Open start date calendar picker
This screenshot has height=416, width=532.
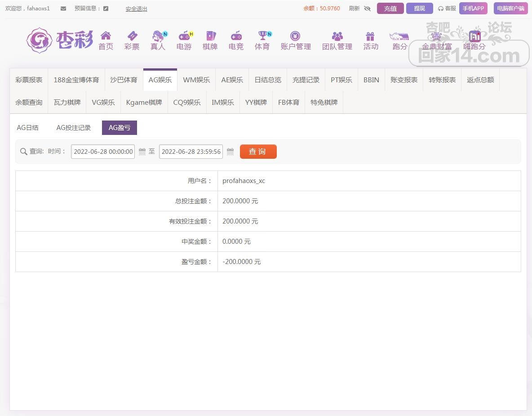tap(142, 152)
